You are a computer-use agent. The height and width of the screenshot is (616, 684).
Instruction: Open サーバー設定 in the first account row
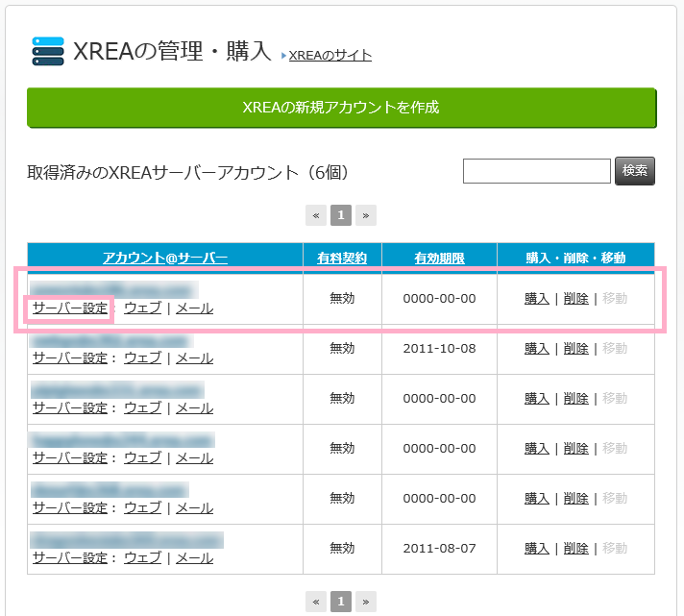coord(70,308)
